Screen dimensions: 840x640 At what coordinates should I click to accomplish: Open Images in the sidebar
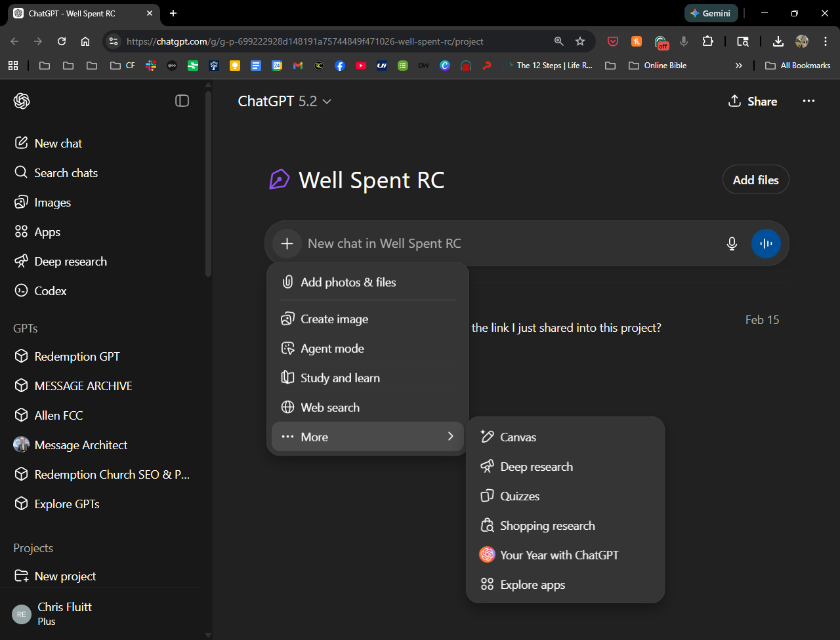(x=52, y=203)
